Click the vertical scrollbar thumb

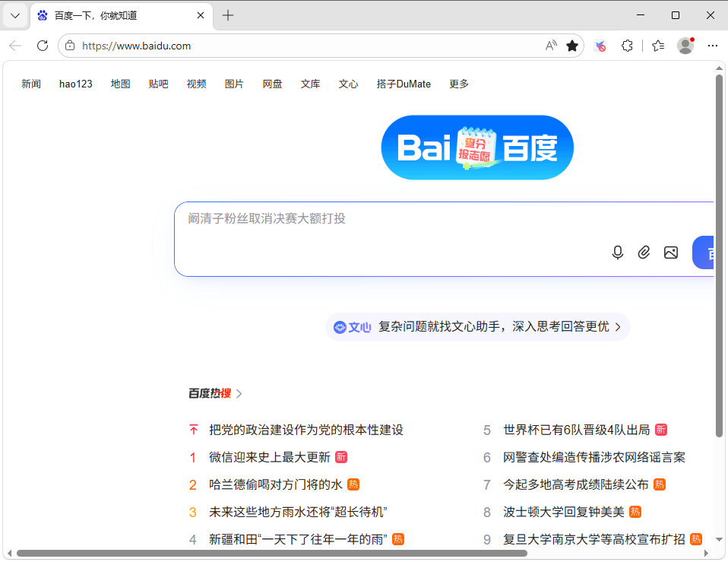719,256
